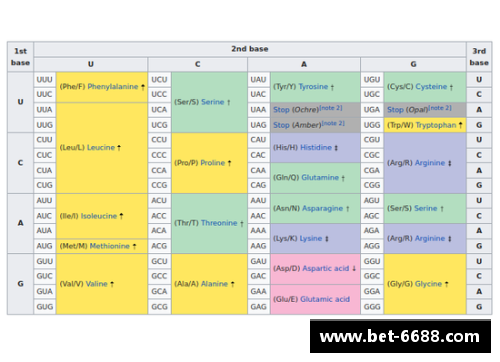Click Stop link next to Ochre

pos(281,110)
